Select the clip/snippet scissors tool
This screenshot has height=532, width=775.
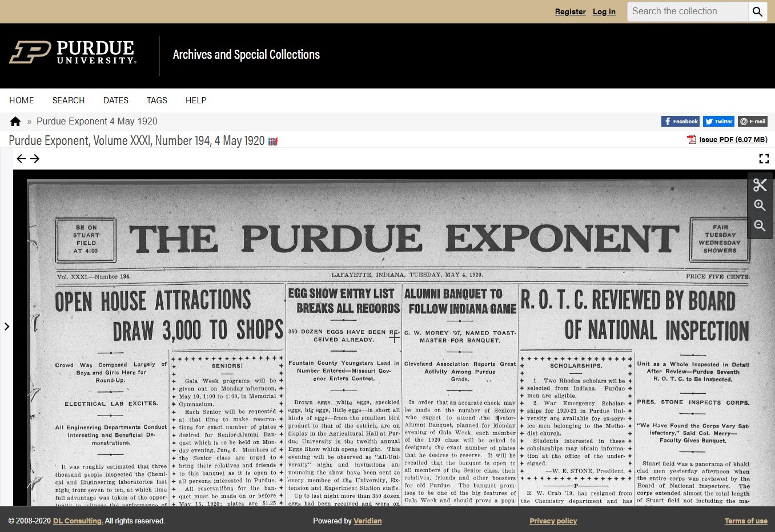(760, 185)
